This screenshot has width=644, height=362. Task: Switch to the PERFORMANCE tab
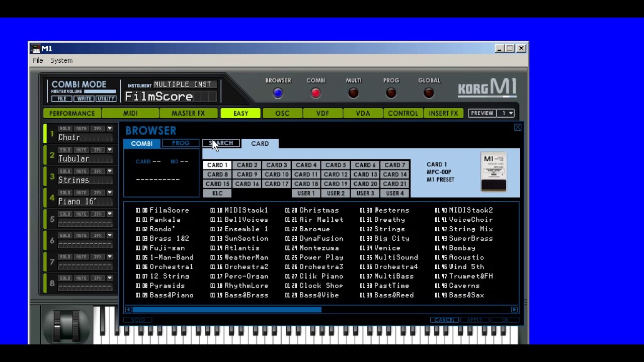(72, 113)
